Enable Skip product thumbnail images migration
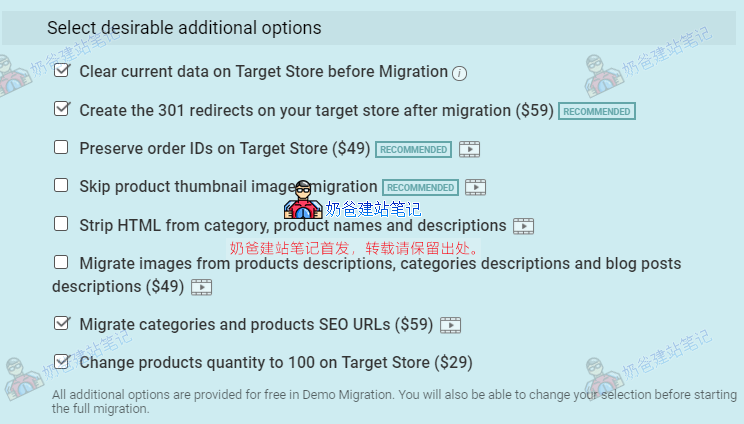Viewport: 744px width, 424px height. pos(62,185)
